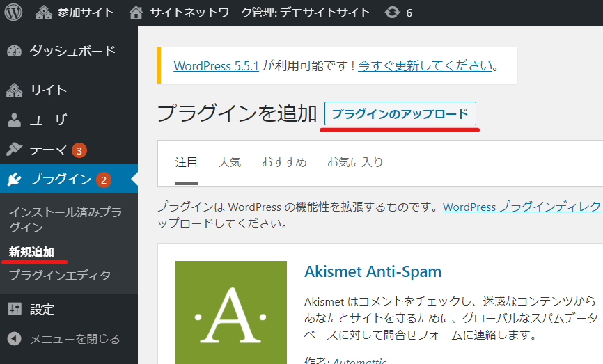The image size is (603, 364).
Task: Open インストール済みプラグイン submenu item
Action: pyautogui.click(x=65, y=219)
